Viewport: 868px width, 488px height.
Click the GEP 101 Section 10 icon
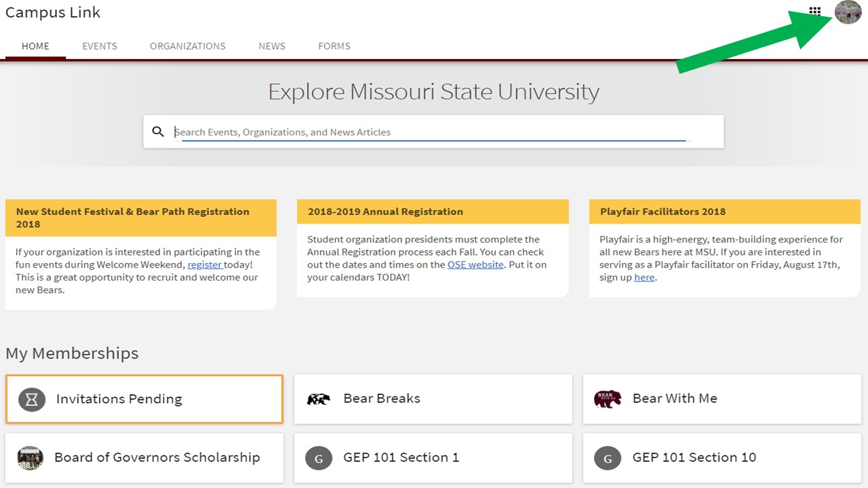click(608, 458)
